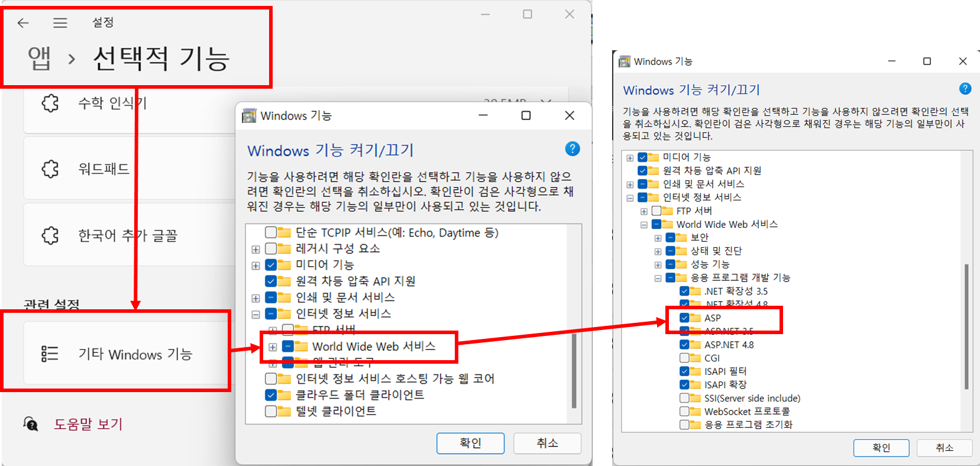Check FTP 서버 checkbox in right dialog
980x466 pixels.
(656, 211)
